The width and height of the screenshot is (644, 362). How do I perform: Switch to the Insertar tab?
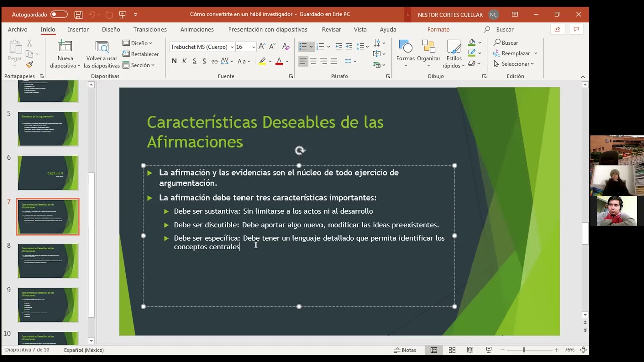(78, 30)
